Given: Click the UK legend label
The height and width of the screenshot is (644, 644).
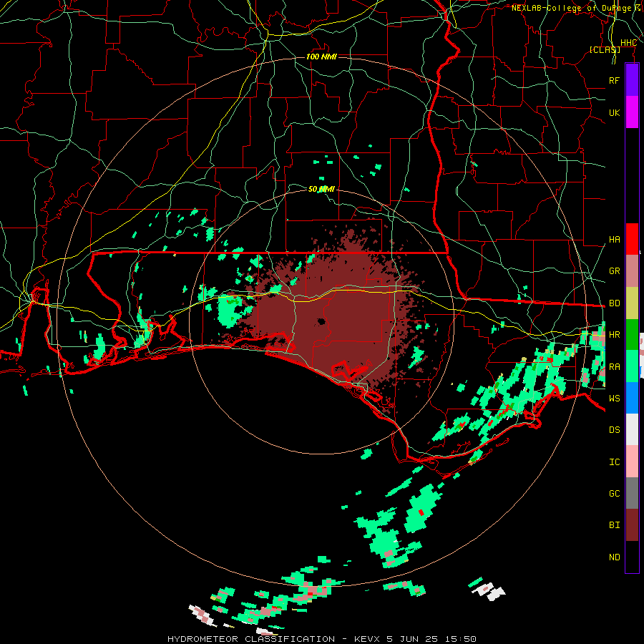Looking at the screenshot, I should [614, 112].
